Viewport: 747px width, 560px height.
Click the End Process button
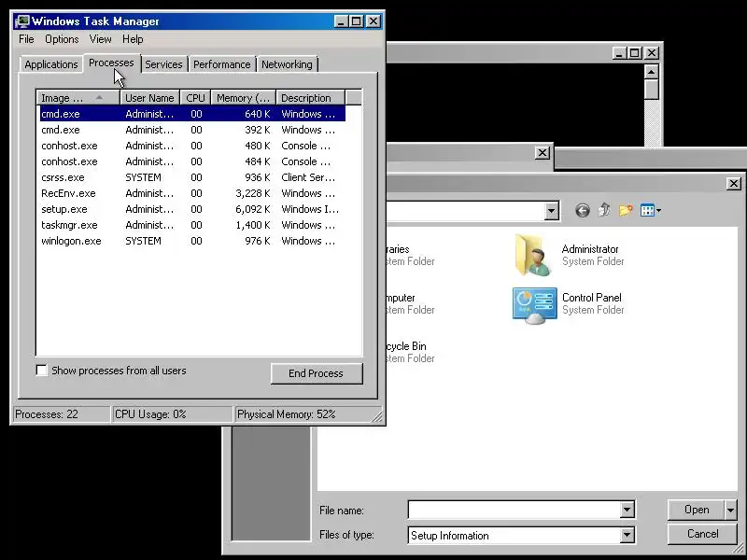click(x=317, y=373)
